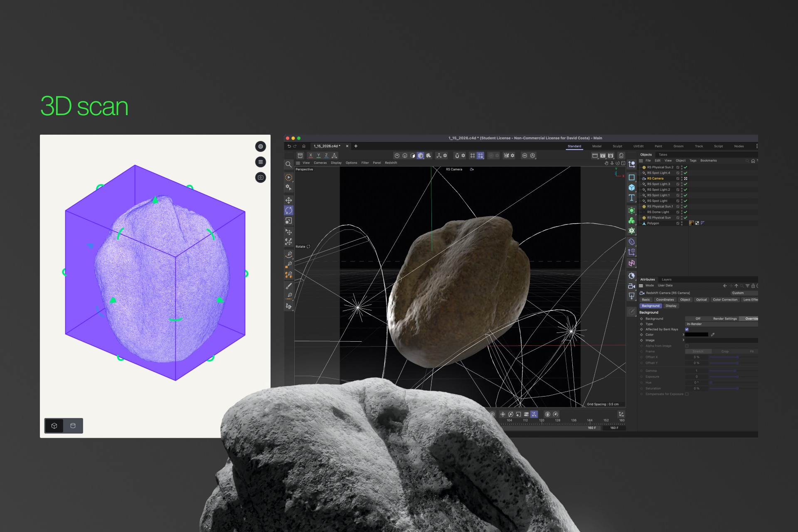This screenshot has width=798, height=532.
Task: Expand the Color parameter arrow
Action: pos(683,335)
